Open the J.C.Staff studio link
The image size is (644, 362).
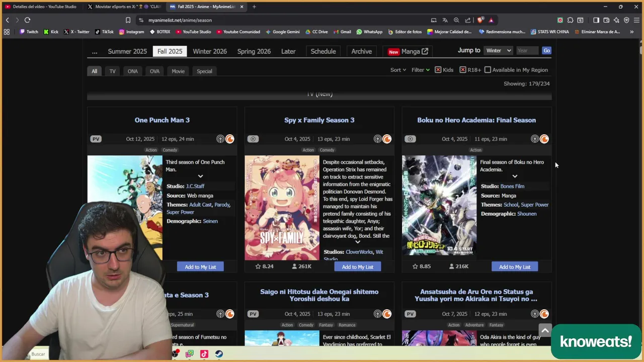click(195, 187)
